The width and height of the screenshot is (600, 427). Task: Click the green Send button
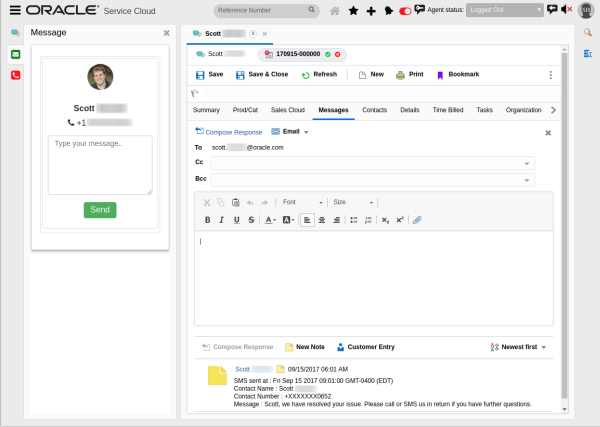(100, 210)
